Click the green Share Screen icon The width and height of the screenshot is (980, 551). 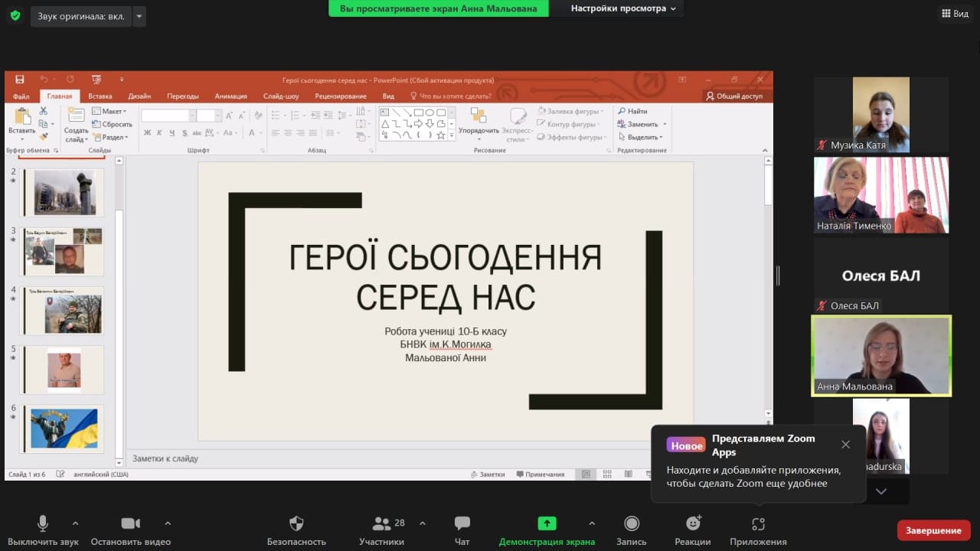[x=547, y=523]
